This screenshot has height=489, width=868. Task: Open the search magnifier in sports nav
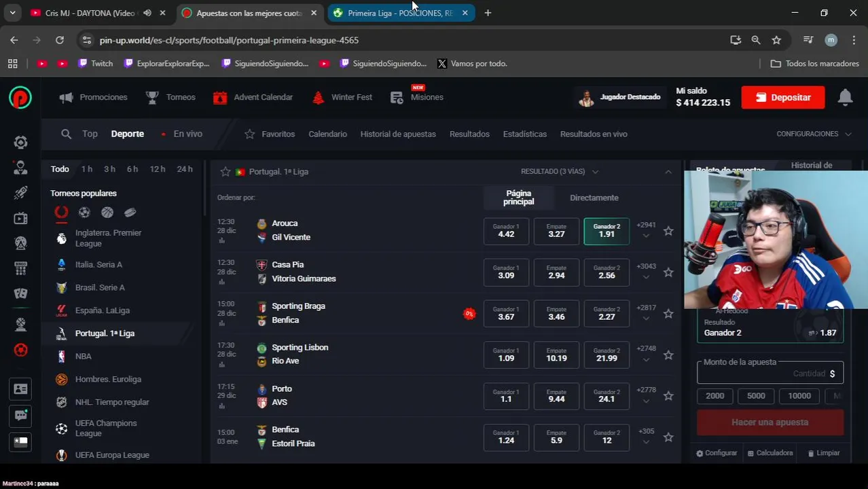click(66, 134)
